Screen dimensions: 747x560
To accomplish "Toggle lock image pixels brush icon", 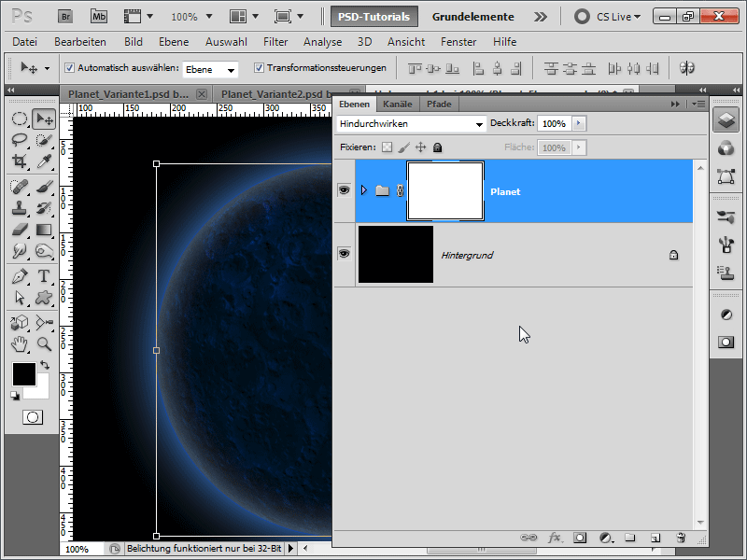I will pyautogui.click(x=403, y=147).
